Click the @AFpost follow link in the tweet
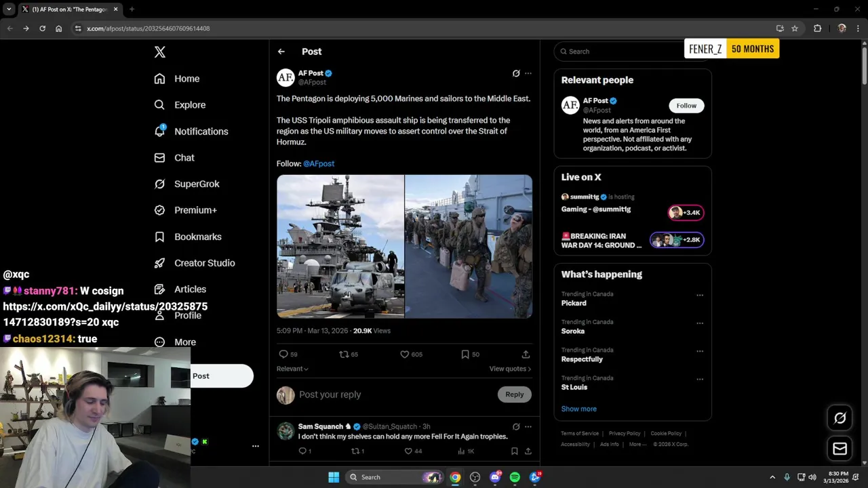 tap(319, 163)
